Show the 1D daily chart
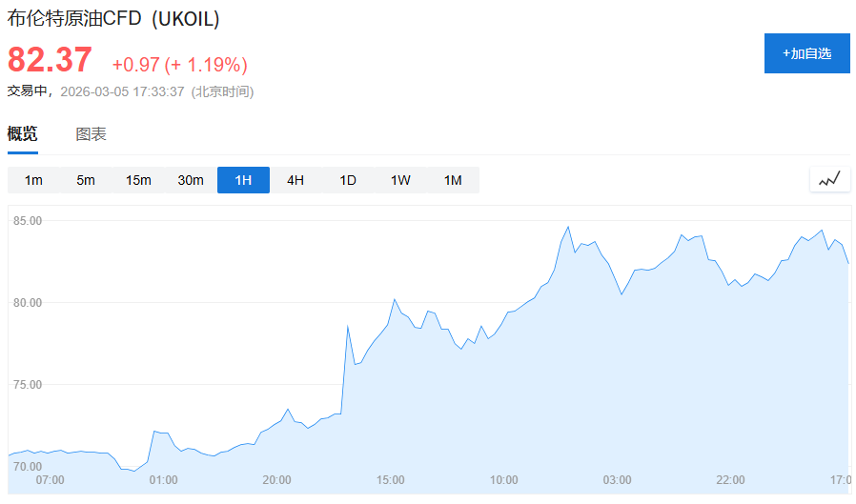The width and height of the screenshot is (856, 504). [x=348, y=180]
